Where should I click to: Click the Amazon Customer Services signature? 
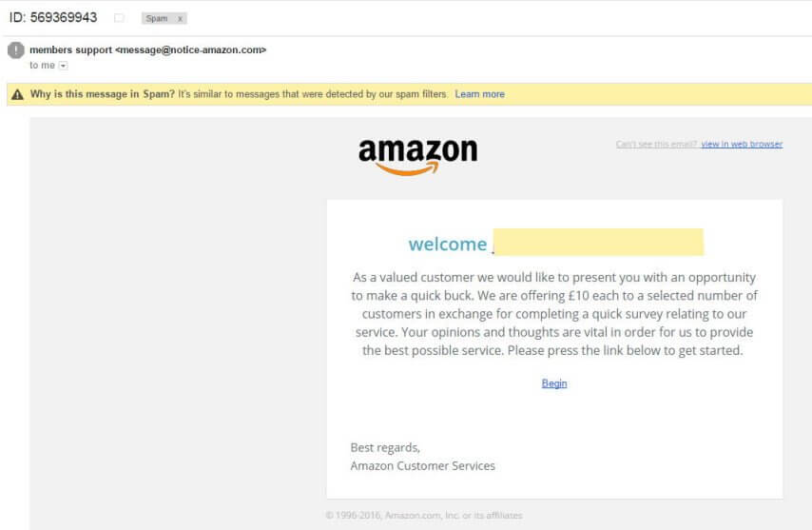tap(422, 465)
